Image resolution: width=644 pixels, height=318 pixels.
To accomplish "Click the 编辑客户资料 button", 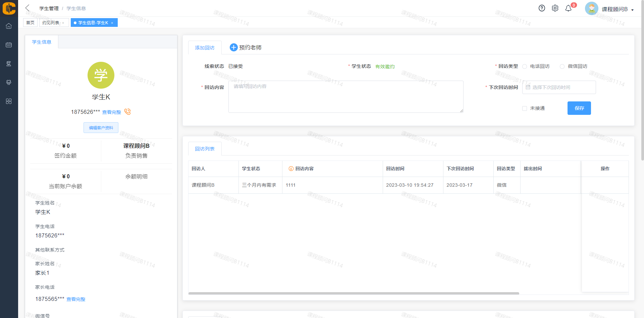I will point(101,128).
